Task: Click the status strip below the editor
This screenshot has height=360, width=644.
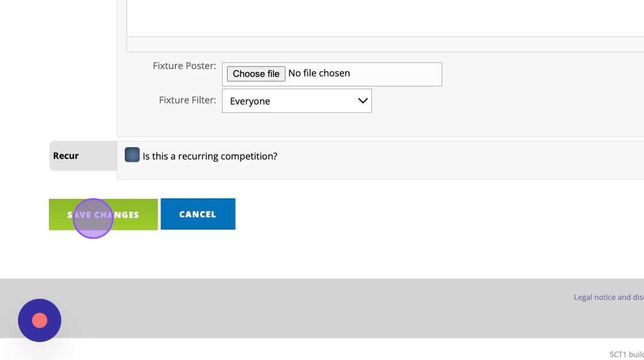Action: pos(385,44)
